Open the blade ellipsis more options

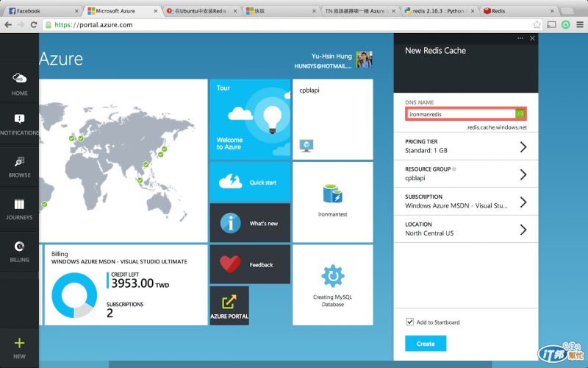pyautogui.click(x=520, y=38)
